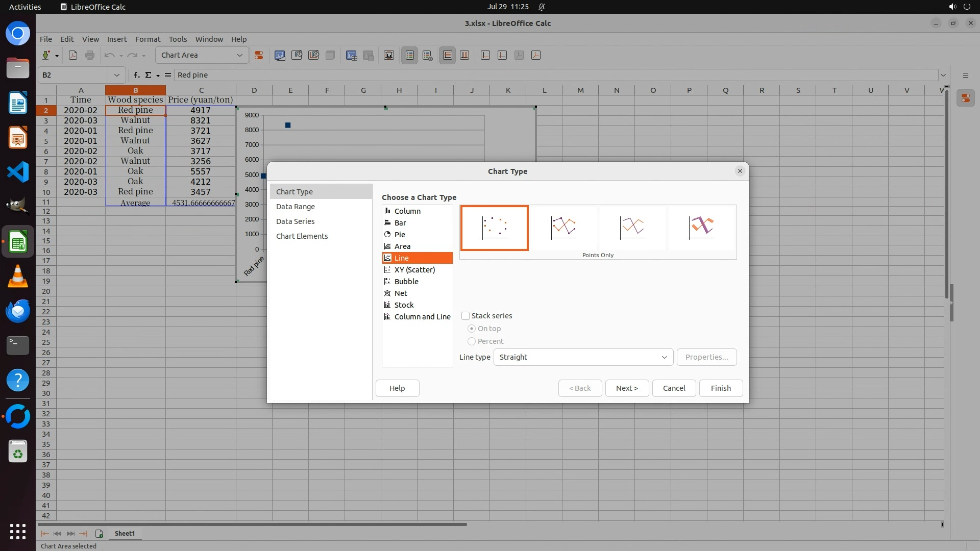Choose Bubble chart type from list

(x=406, y=282)
